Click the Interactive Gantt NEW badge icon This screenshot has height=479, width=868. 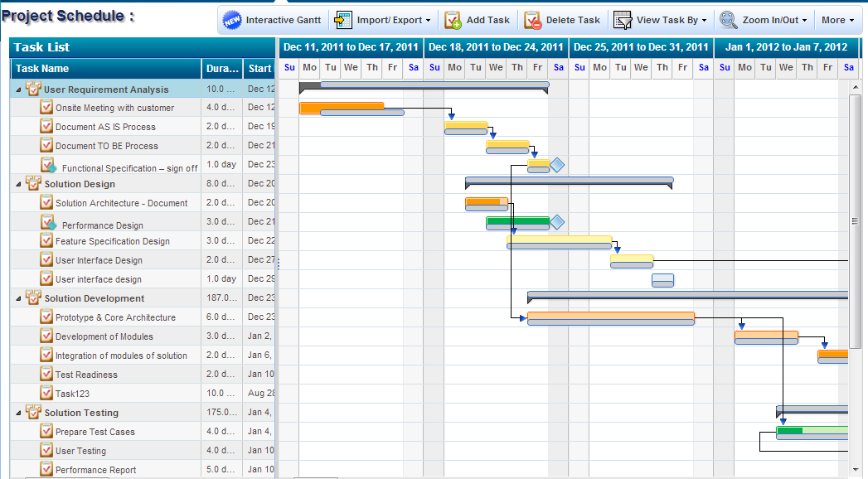[x=233, y=20]
